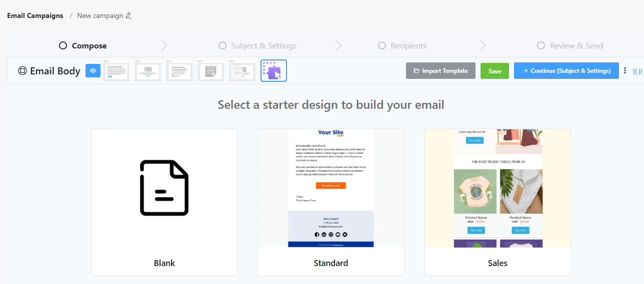
Task: Choose the Blank starter design
Action: pos(164,202)
